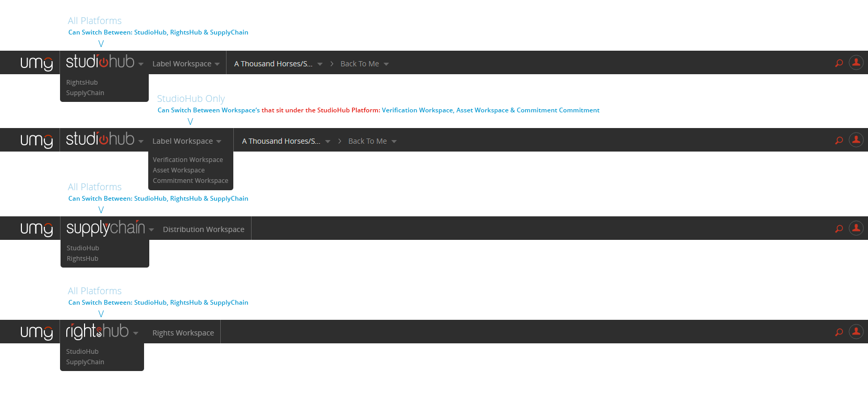Switch to StudioHub from the supplychain menu

[x=82, y=248]
